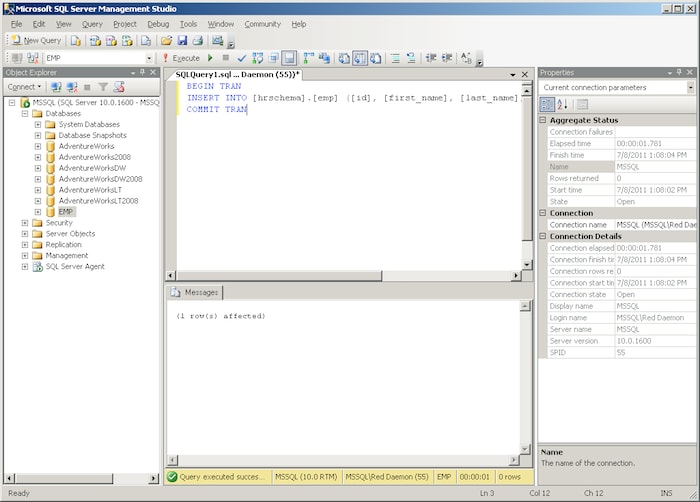Click the Stop icon in Object Explorer toolbar
The width and height of the screenshot is (700, 502).
[x=86, y=87]
